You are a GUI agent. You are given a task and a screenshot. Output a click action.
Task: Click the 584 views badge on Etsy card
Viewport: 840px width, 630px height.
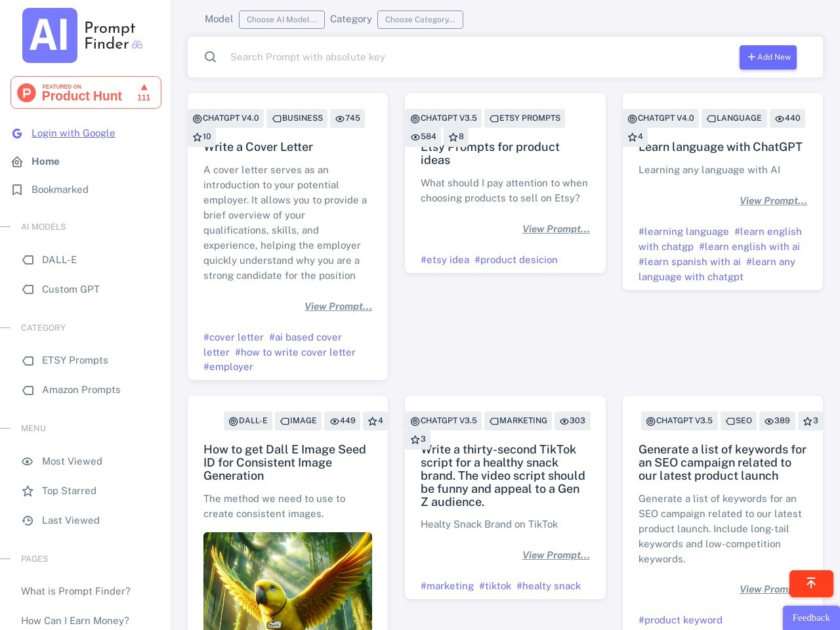point(423,137)
